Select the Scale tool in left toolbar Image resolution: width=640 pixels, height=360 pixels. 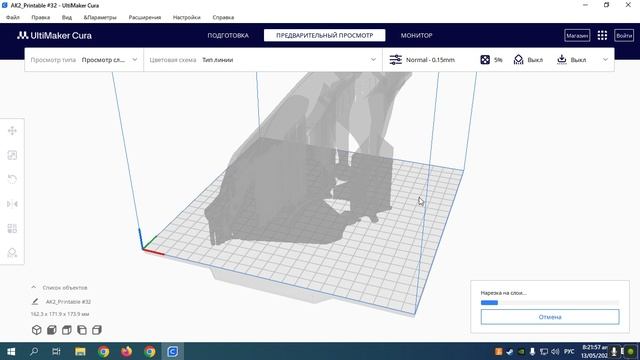(12, 155)
